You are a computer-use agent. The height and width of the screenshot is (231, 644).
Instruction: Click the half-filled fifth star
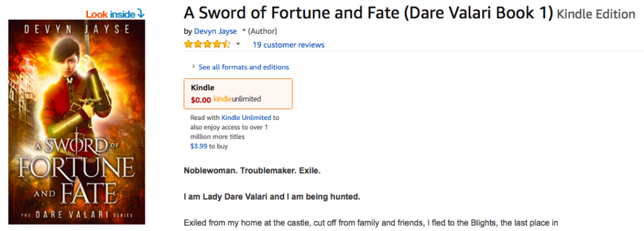(x=226, y=44)
